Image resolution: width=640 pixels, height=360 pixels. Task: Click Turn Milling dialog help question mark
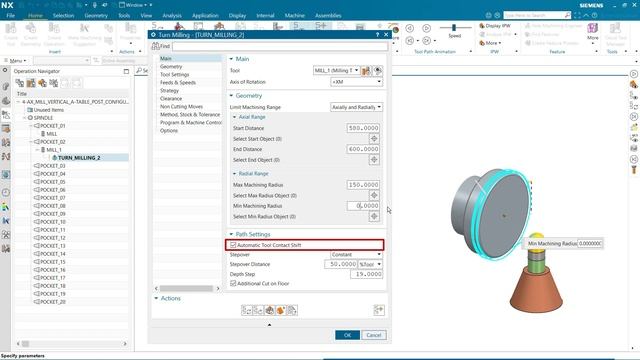pyautogui.click(x=377, y=35)
